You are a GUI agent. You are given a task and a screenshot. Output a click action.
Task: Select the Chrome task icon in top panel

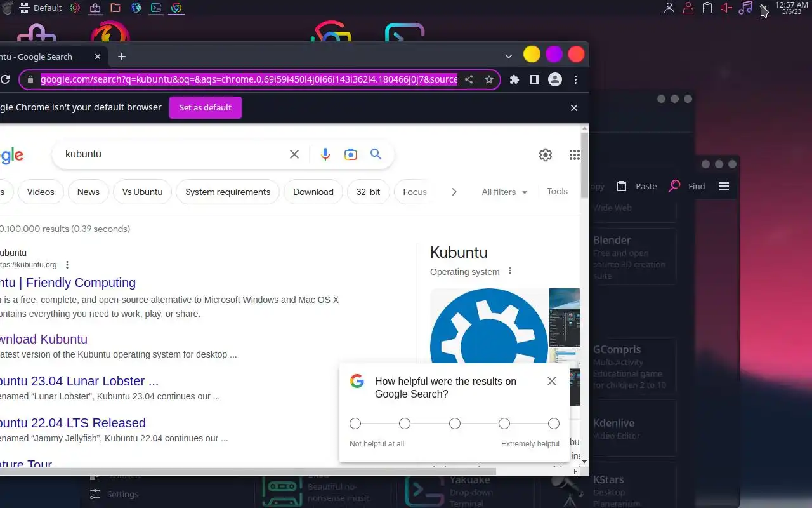tap(176, 8)
